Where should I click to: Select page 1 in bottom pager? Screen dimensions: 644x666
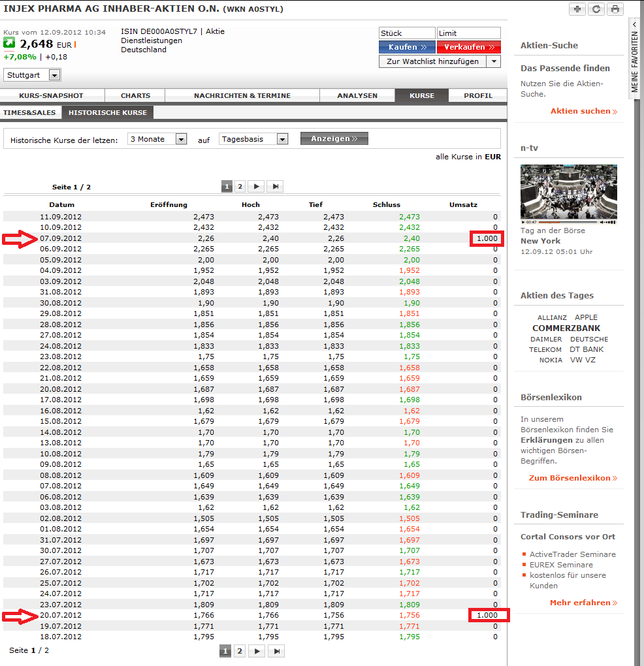[225, 651]
